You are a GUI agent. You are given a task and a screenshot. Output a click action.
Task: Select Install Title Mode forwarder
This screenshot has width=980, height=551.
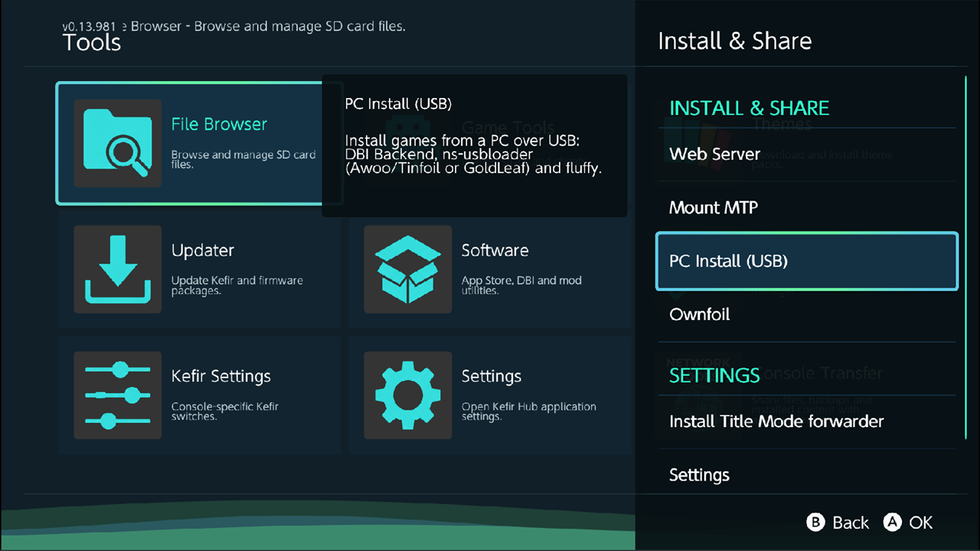[807, 422]
